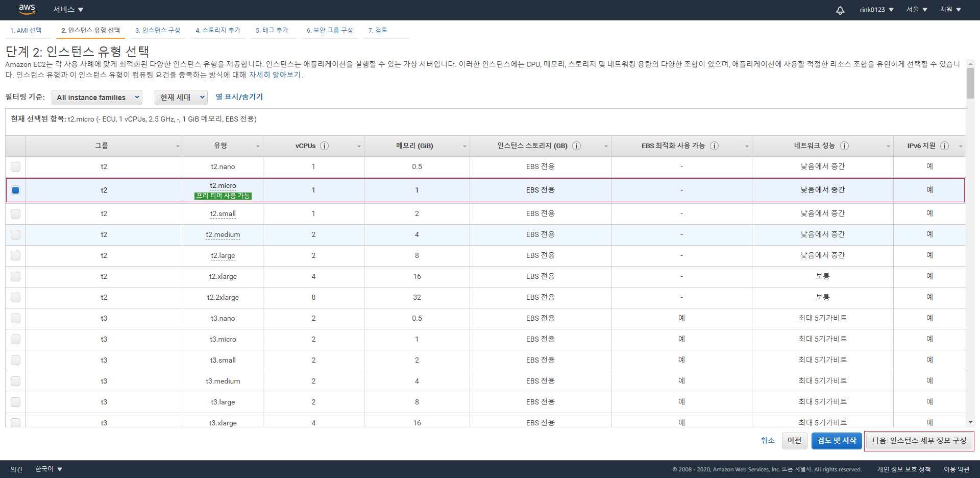
Task: Open the rink0123 account menu
Action: click(x=876, y=10)
